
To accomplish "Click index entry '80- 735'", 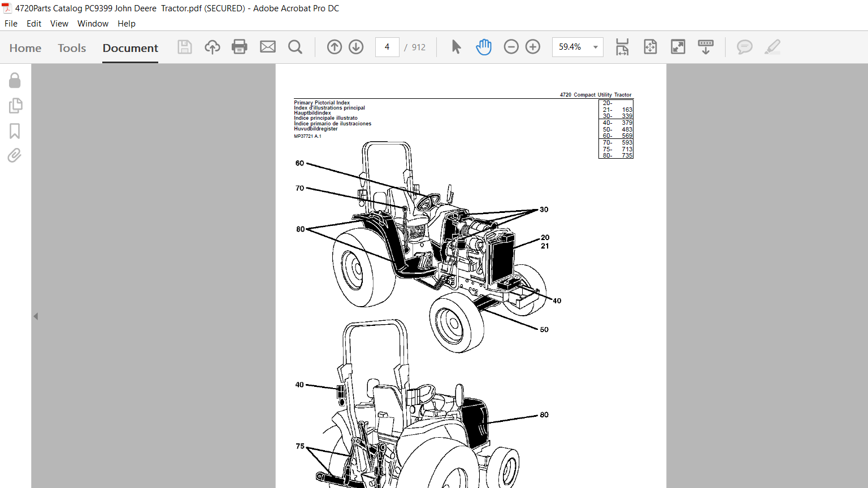I will point(617,155).
